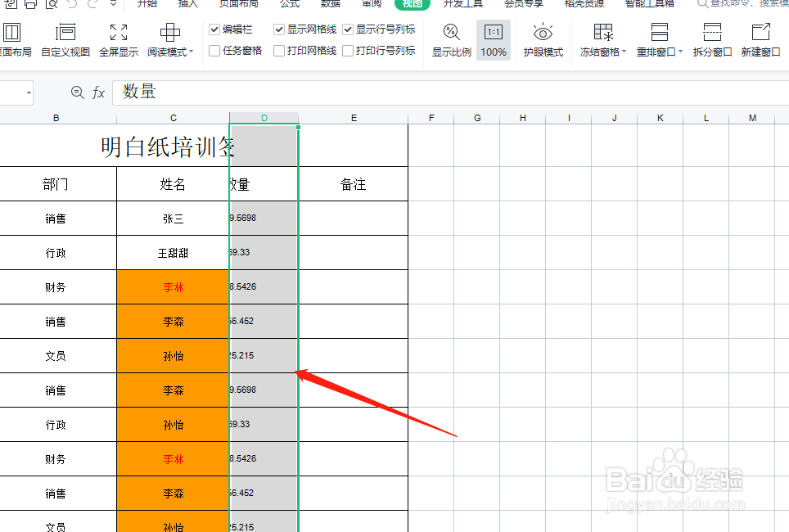Click the 冻结窗格 freeze panes icon

603,32
